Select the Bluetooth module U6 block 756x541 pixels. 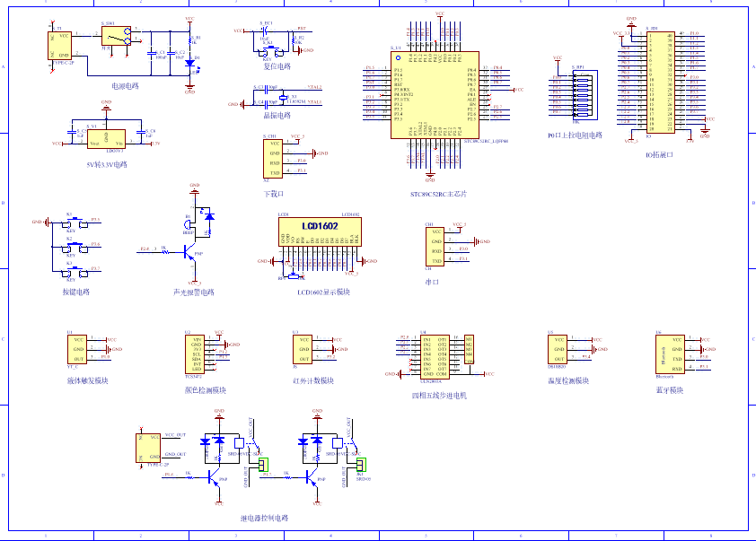point(670,354)
